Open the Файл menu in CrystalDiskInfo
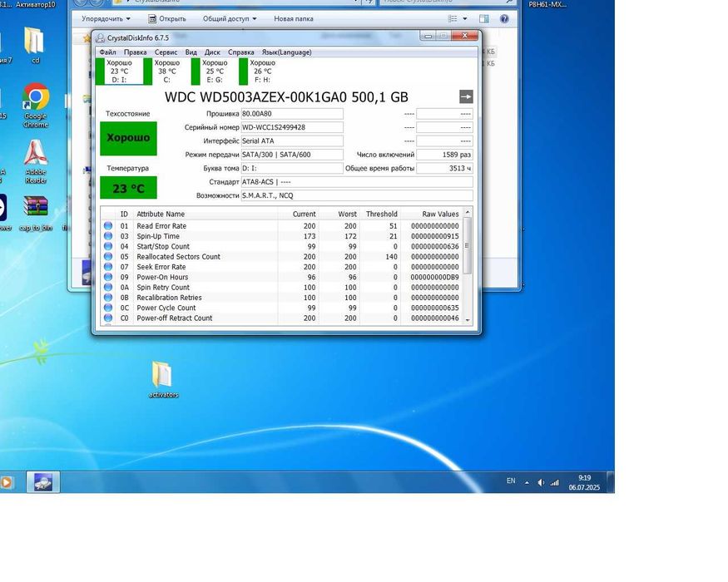The height and width of the screenshot is (582, 728). click(x=107, y=52)
